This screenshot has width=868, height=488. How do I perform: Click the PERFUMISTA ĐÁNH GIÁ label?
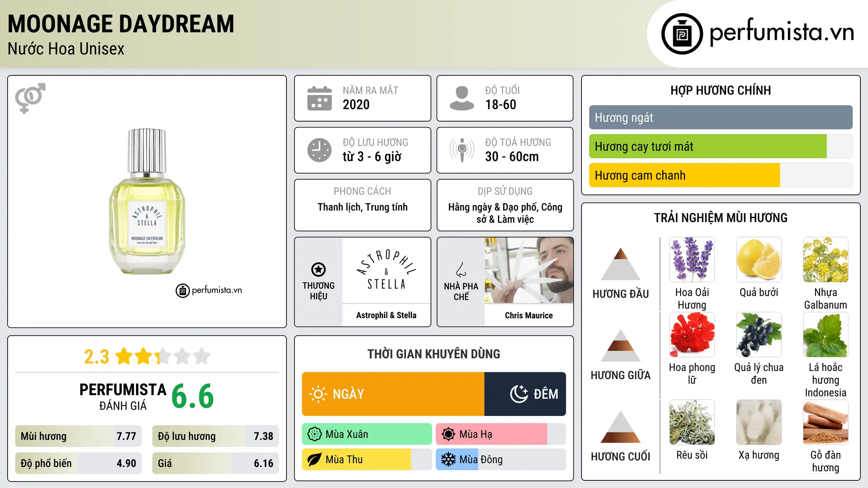(123, 396)
